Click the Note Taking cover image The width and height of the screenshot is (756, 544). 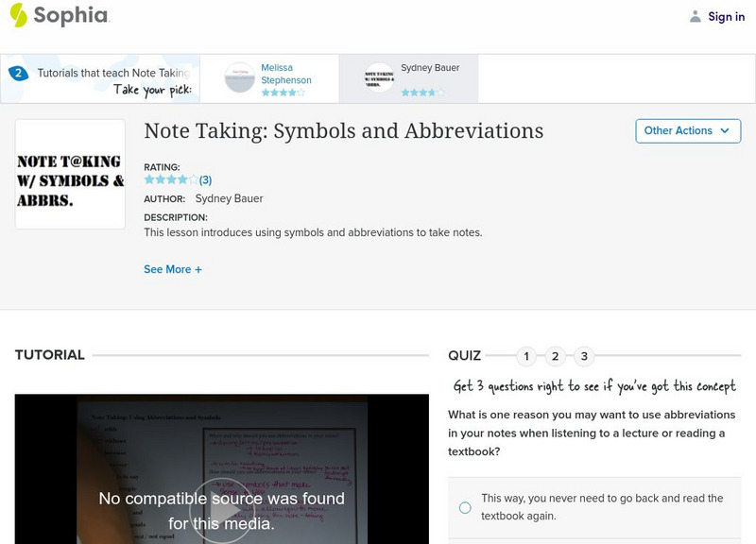(70, 175)
